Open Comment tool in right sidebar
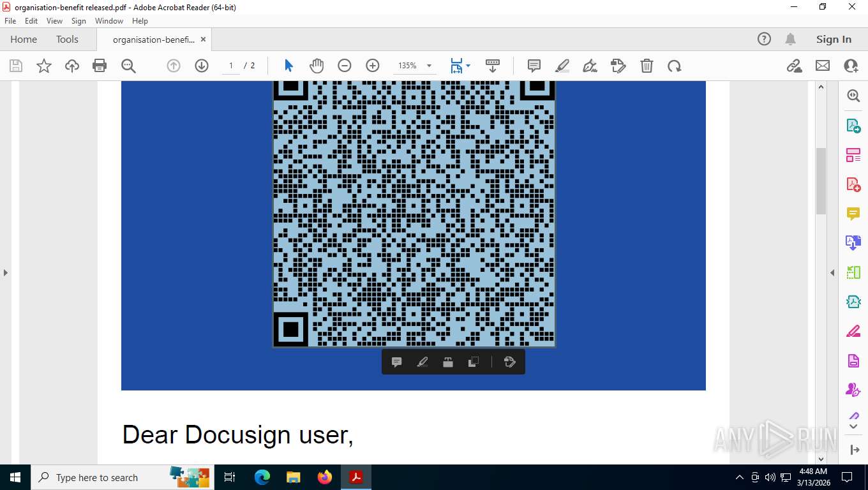This screenshot has height=490, width=868. pos(853,214)
